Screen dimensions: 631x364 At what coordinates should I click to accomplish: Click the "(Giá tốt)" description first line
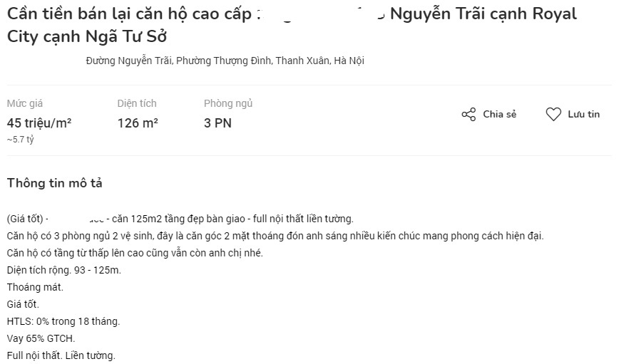click(180, 219)
